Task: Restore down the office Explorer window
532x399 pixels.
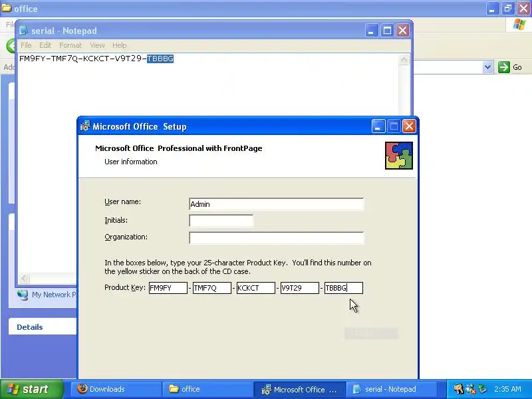Action: point(508,9)
